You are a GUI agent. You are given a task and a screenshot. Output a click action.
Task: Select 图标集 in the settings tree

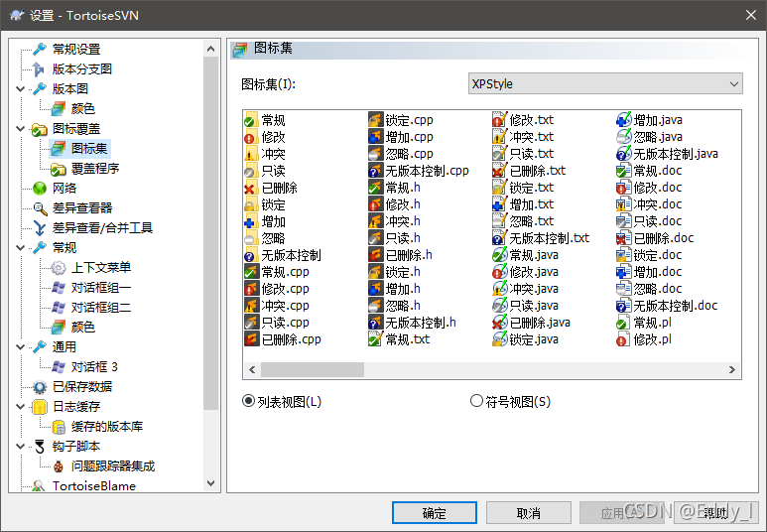(89, 148)
